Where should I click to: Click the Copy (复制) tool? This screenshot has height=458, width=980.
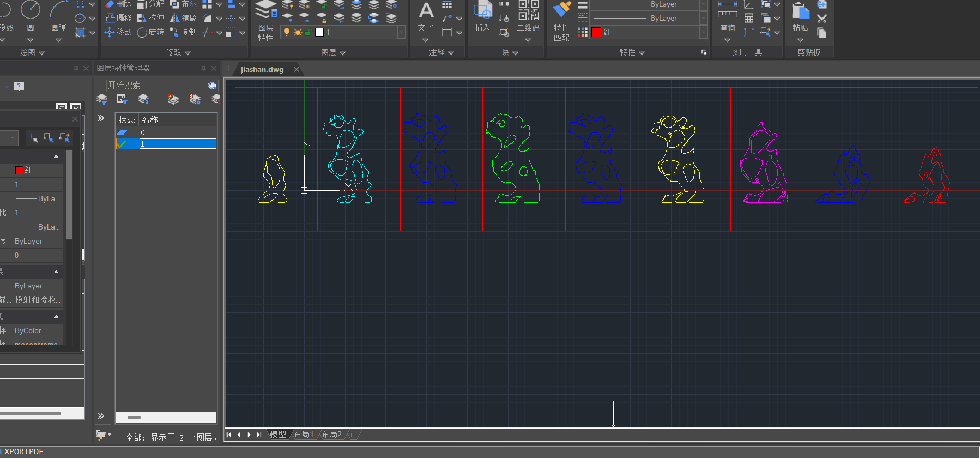click(183, 32)
